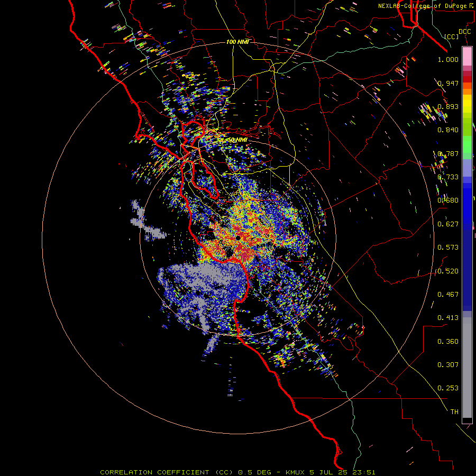476x476 pixels.
Task: Click the 0.947 scale value
Action: pyautogui.click(x=448, y=83)
